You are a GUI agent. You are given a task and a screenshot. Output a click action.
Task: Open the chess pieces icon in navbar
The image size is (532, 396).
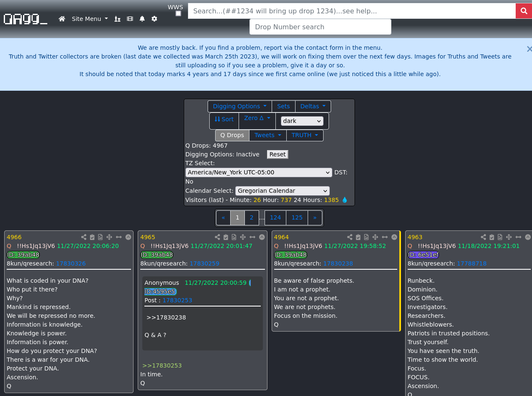pyautogui.click(x=118, y=19)
